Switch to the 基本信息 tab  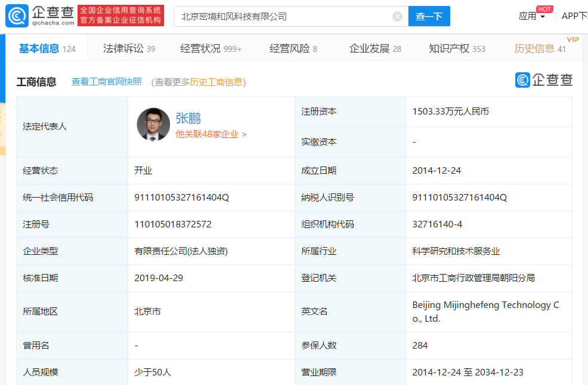point(47,48)
